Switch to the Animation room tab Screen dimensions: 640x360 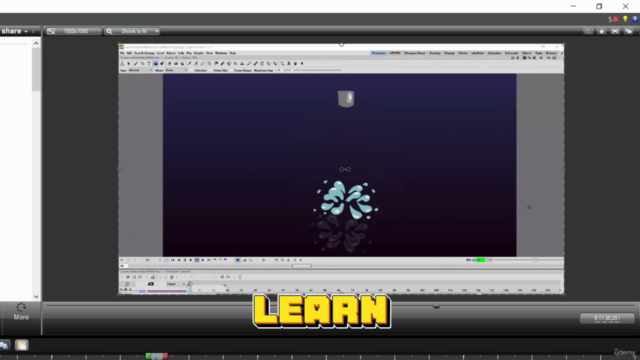point(494,53)
